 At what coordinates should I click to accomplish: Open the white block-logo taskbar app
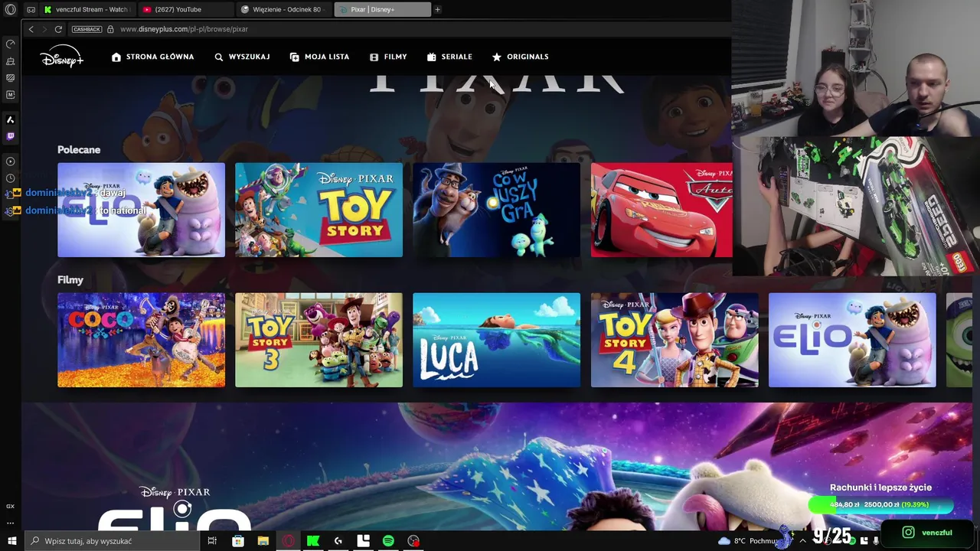[364, 541]
